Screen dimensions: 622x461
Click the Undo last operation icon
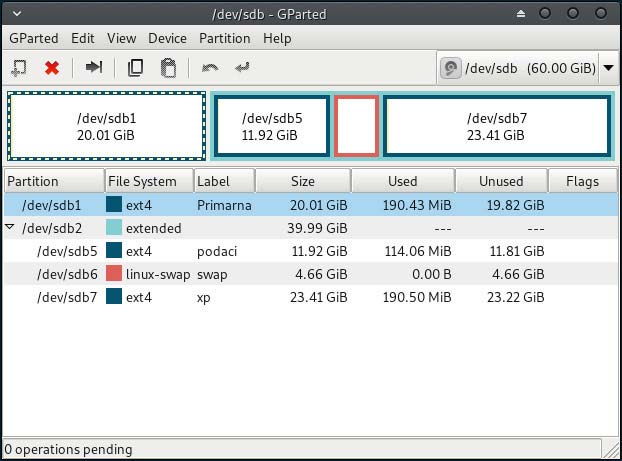click(210, 68)
